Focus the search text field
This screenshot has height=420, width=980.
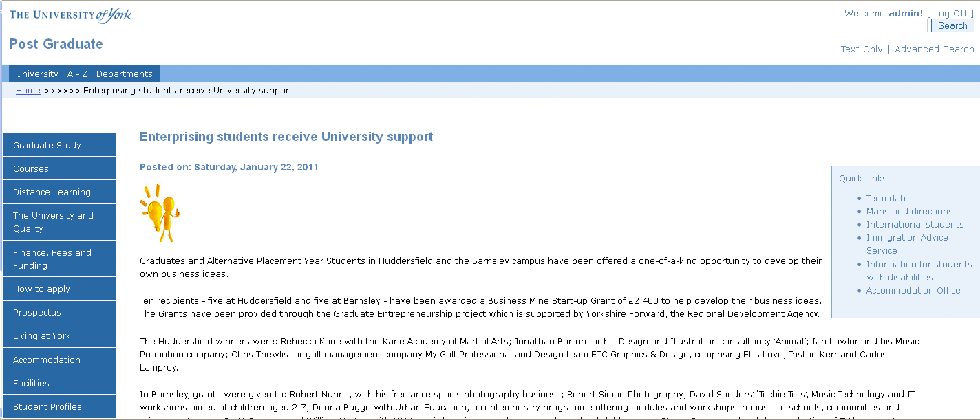tap(857, 25)
